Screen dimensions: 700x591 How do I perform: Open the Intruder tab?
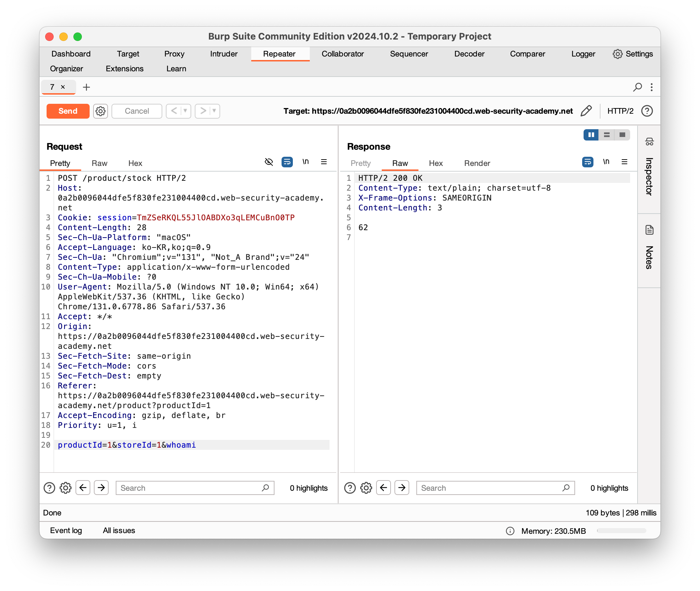point(224,54)
